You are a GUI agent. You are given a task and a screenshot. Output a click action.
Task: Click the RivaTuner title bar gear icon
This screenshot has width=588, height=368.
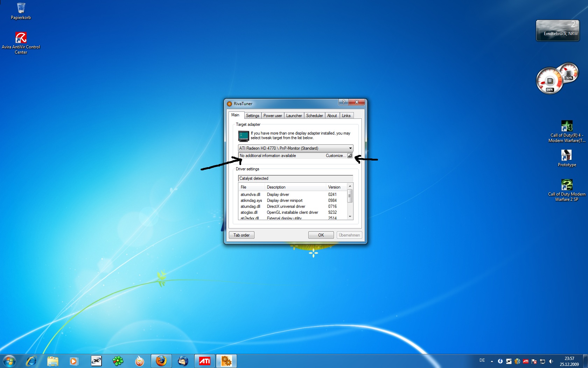point(230,104)
